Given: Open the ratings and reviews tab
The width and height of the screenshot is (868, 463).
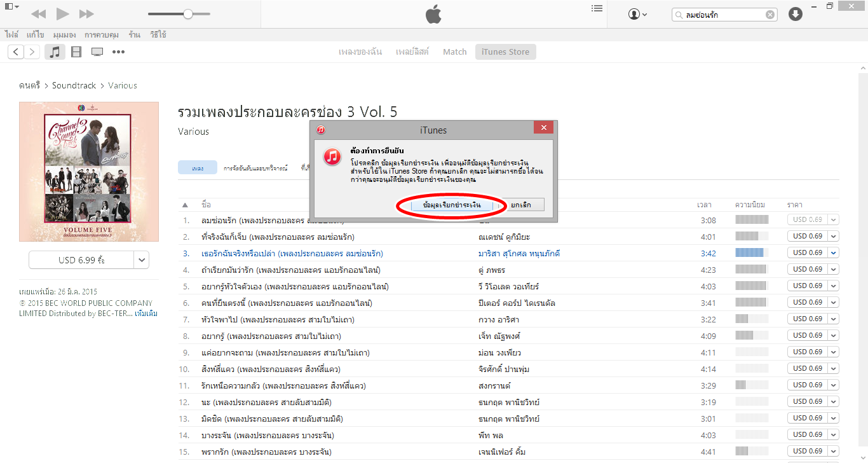Looking at the screenshot, I should 255,168.
